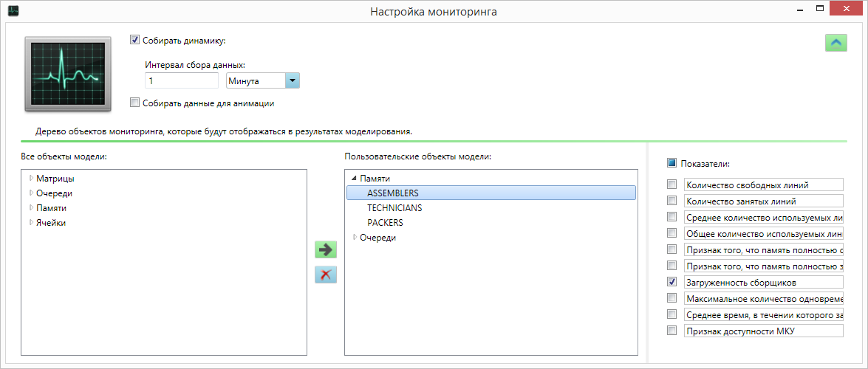The width and height of the screenshot is (868, 369).
Task: Open the Минута interval unit dropdown
Action: point(292,80)
